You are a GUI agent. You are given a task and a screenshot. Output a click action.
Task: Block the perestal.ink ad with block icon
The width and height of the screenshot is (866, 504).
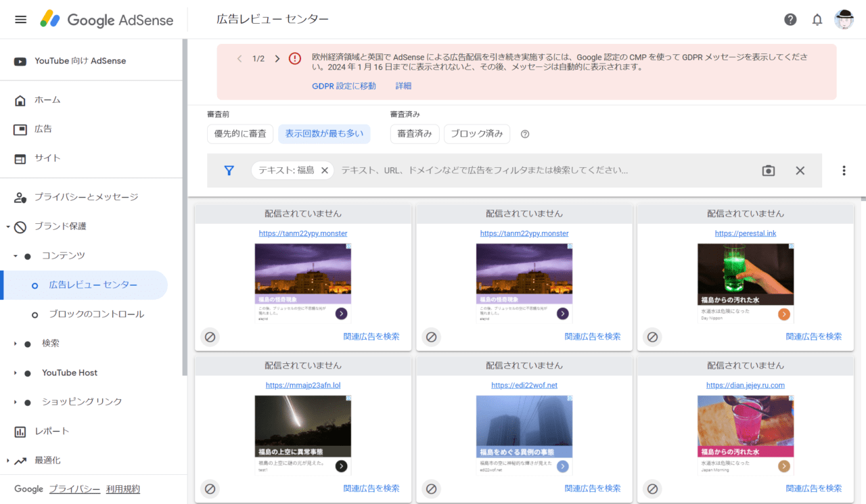pos(652,336)
